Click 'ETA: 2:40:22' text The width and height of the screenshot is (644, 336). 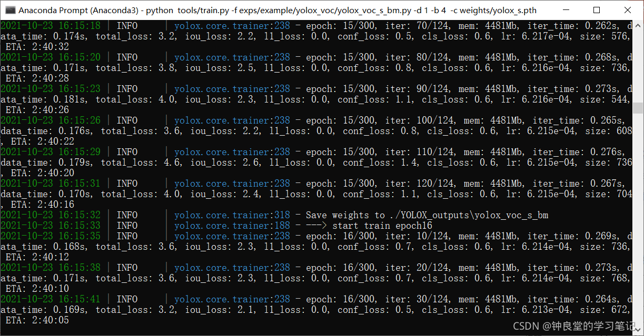[x=43, y=141]
